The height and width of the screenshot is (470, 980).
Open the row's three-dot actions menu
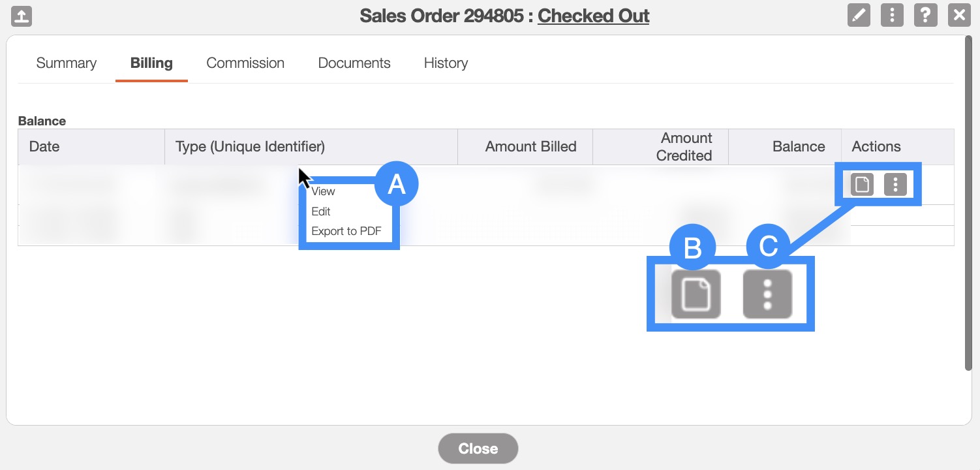[x=895, y=185]
